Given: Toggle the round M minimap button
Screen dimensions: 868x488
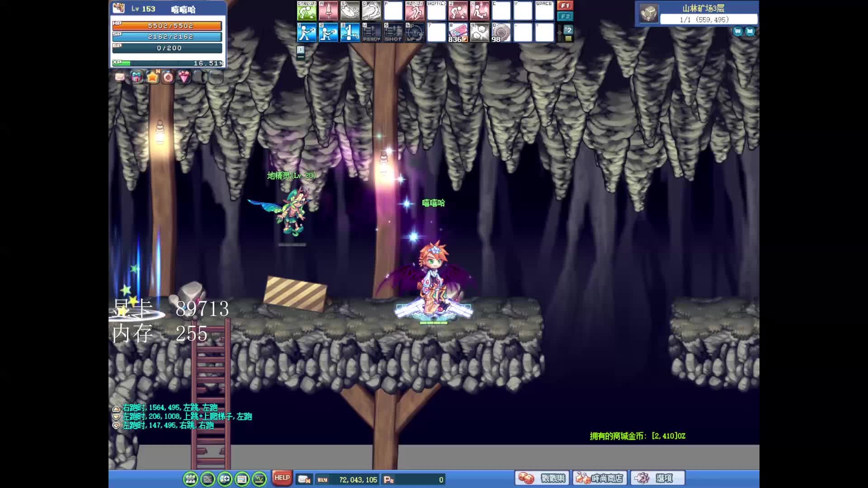Looking at the screenshot, I should coord(750,31).
